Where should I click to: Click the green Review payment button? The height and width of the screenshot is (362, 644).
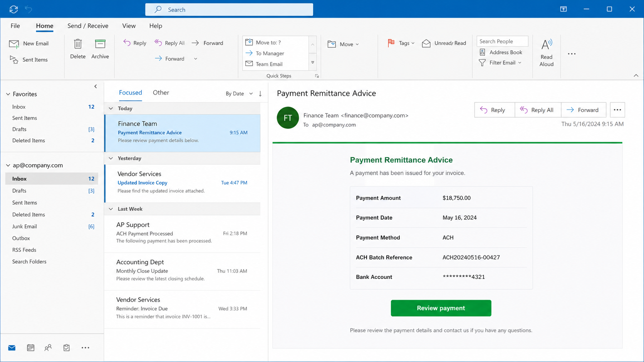click(x=441, y=308)
